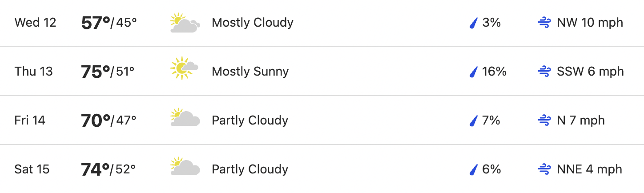This screenshot has width=644, height=193.
Task: Click the Mostly Cloudy icon for Wed 12
Action: coord(185,23)
